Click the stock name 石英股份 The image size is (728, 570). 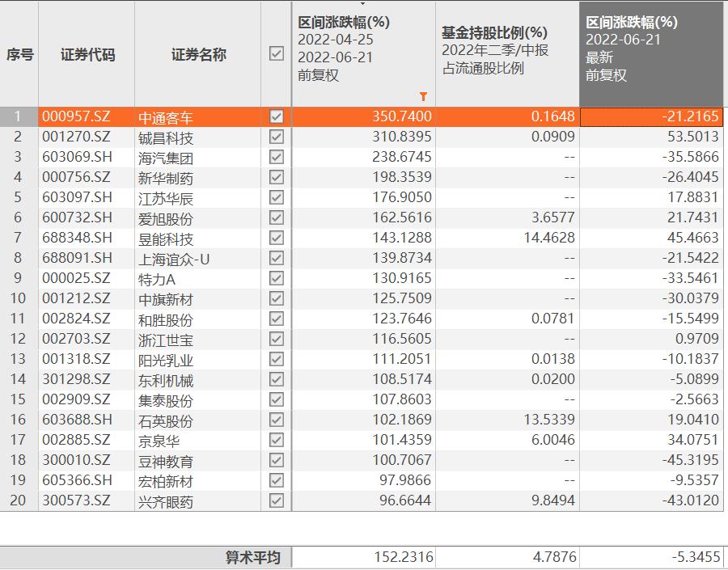(166, 420)
